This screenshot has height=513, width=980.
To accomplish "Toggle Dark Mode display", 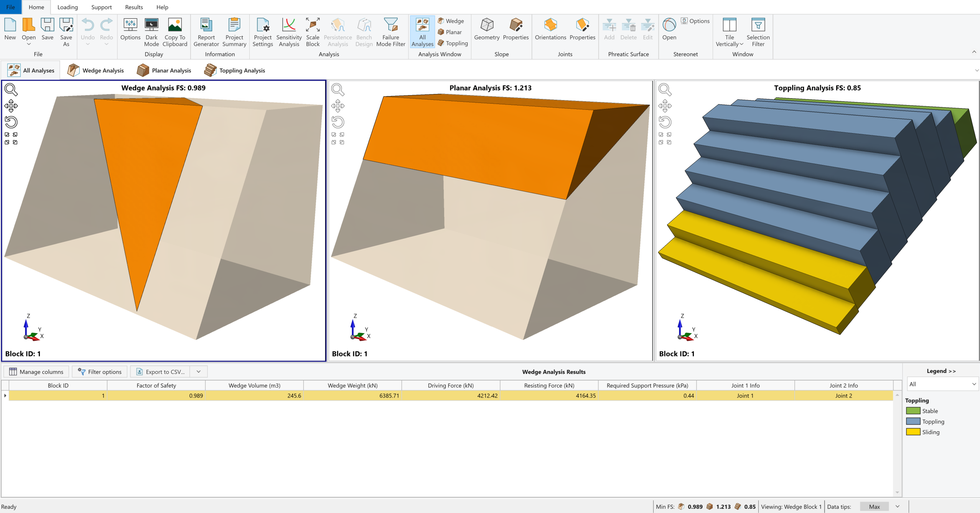I will coord(152,32).
